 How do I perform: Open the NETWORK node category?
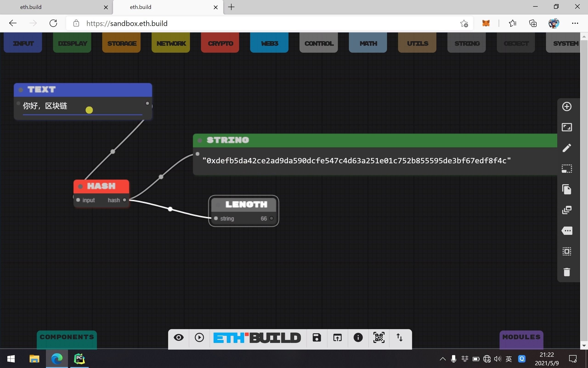point(171,43)
